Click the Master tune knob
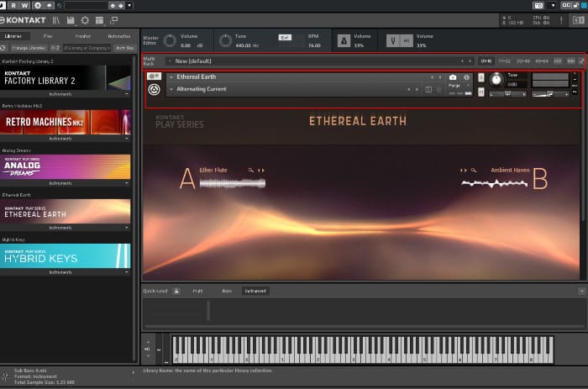This screenshot has height=389, width=588. tap(225, 40)
